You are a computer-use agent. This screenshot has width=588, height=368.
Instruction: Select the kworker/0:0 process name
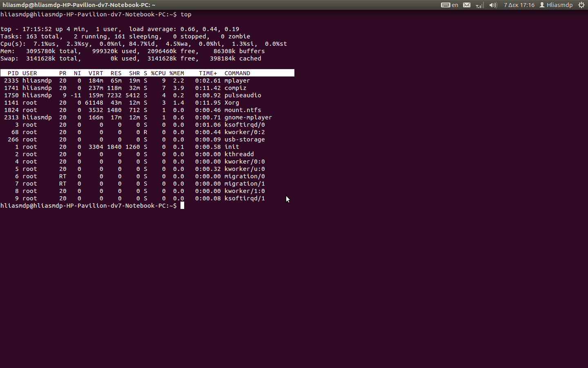245,162
